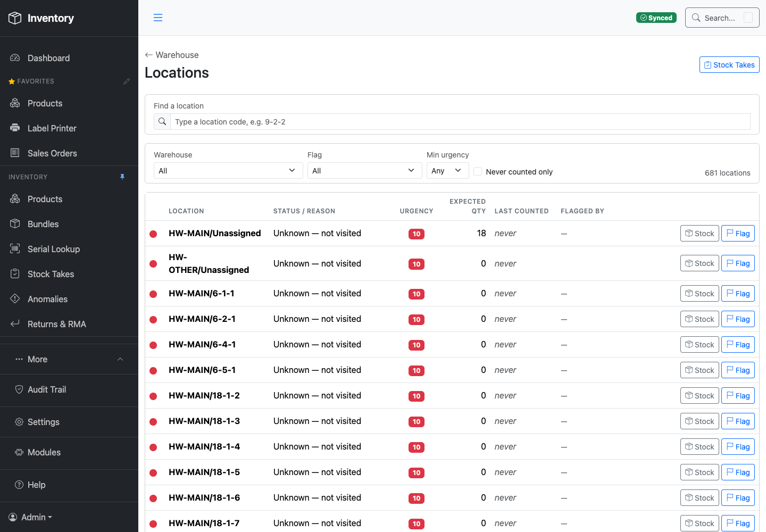Screen dimensions: 766x532
Task: Click the pin icon beside INVENTORY
Action: pos(122,177)
